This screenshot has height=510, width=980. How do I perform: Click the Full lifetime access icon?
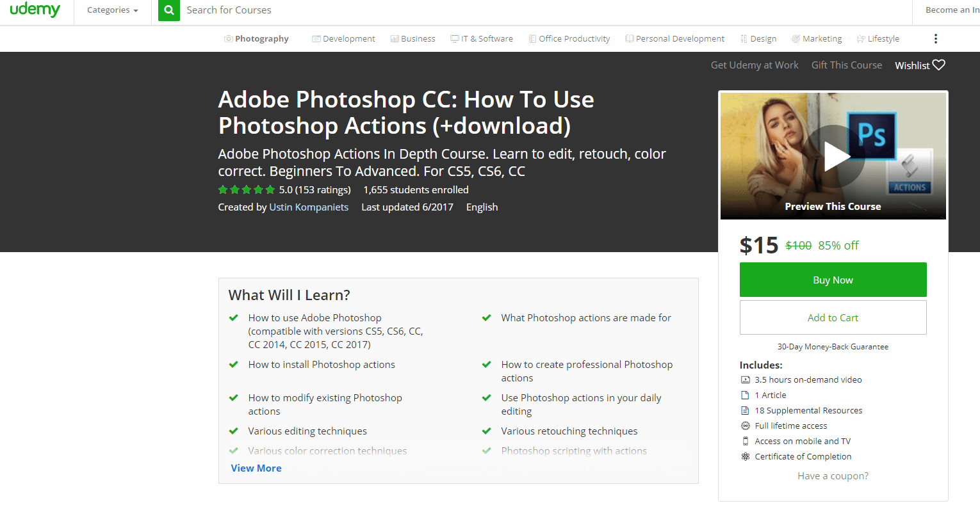pos(745,426)
